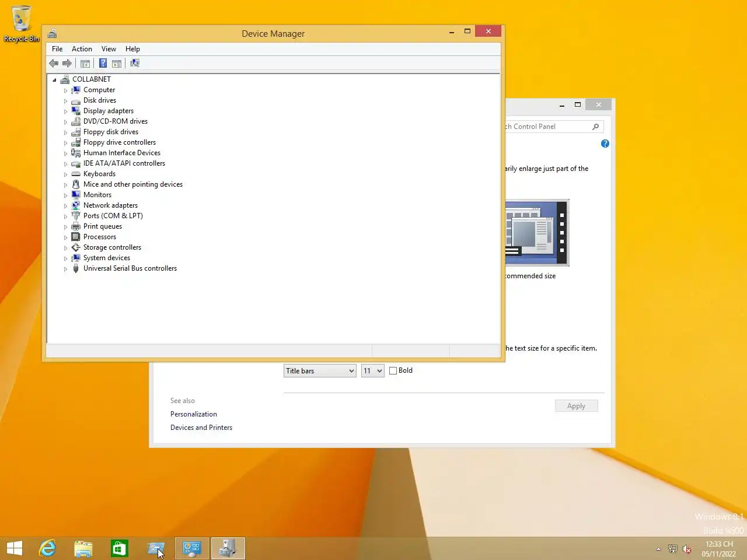Select the Print queues tree label

(x=103, y=226)
